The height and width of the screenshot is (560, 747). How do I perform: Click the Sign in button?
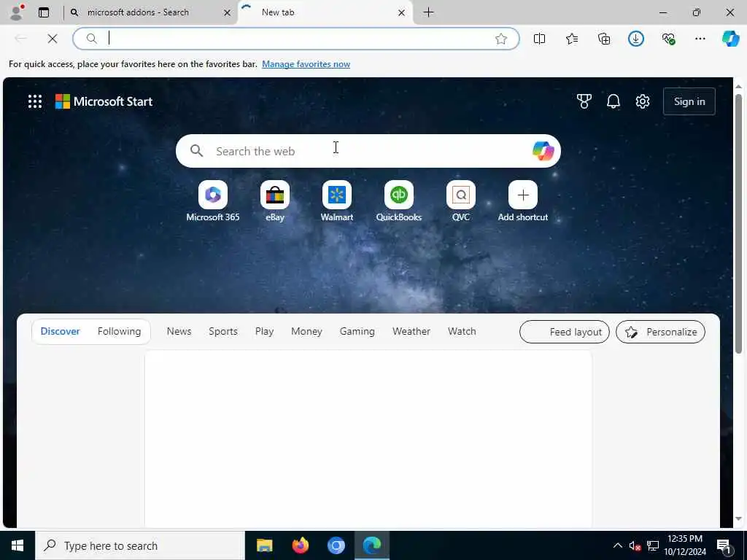[x=689, y=101]
